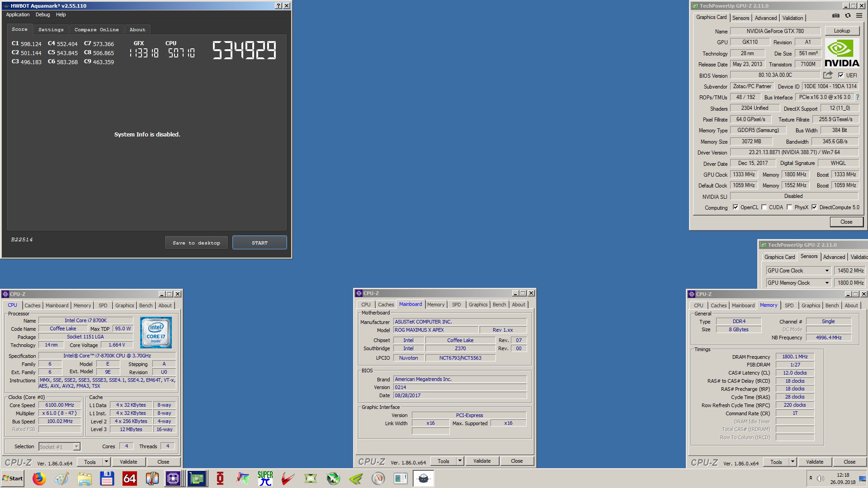
Task: Click Core Speed 6100.00 MHz field
Action: point(60,405)
